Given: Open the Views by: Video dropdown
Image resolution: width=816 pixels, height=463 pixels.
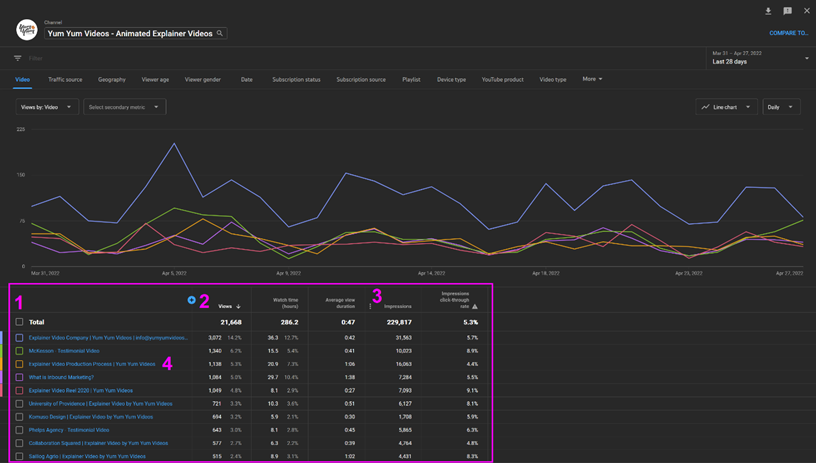Looking at the screenshot, I should 46,107.
